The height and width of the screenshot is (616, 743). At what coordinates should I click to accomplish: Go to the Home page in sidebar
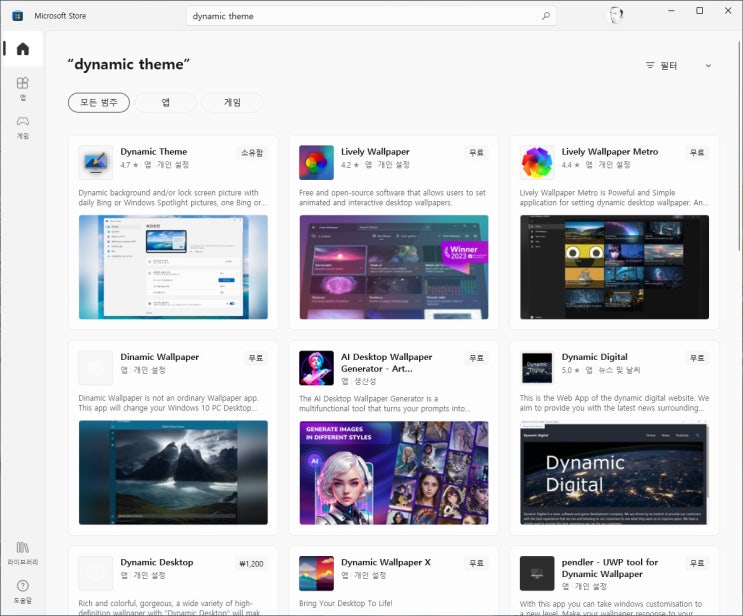22,49
